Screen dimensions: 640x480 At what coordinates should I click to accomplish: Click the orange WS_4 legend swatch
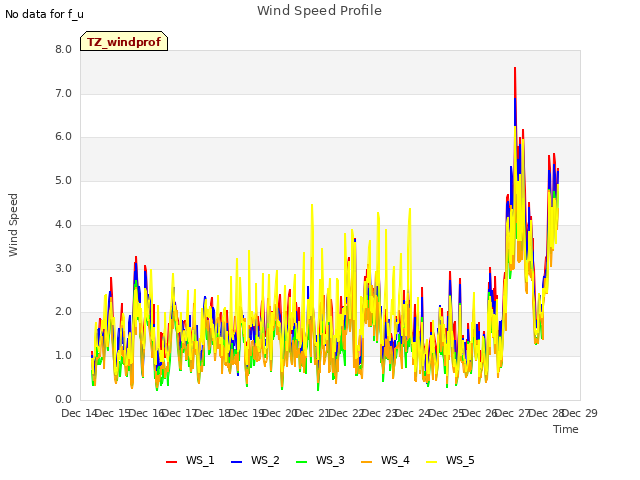coord(367,462)
